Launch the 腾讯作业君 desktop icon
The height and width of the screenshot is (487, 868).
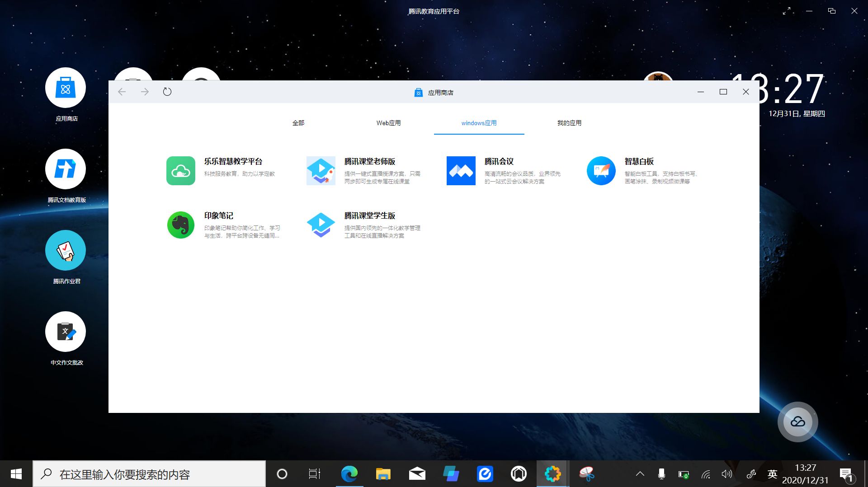(66, 250)
